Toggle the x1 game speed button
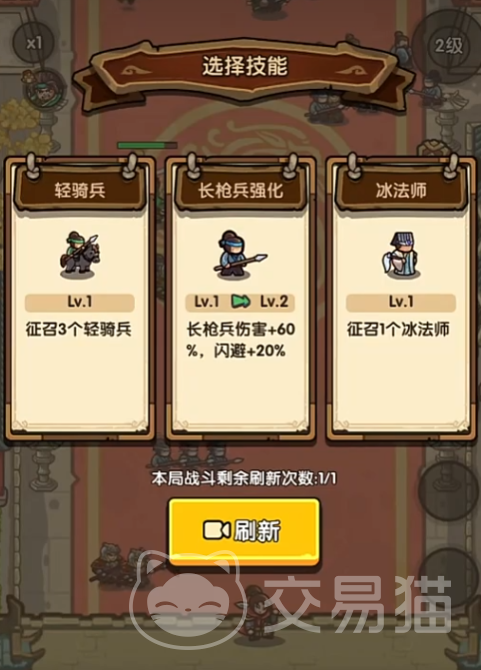 pos(34,43)
